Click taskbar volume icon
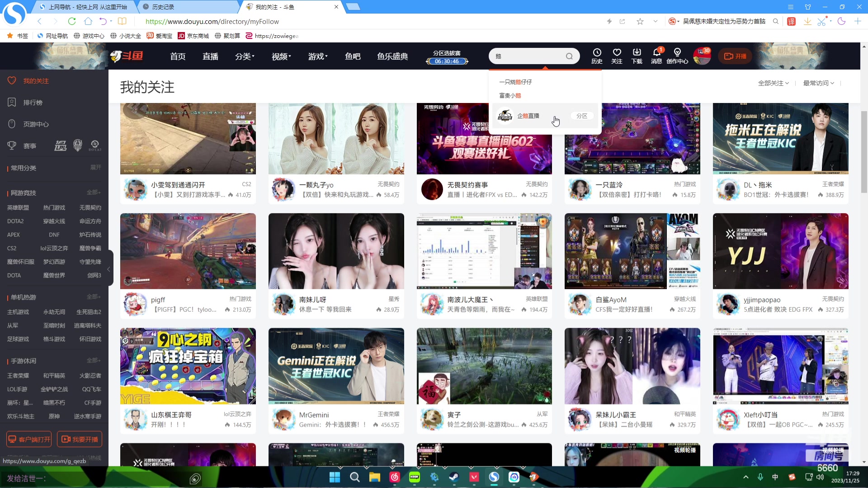Image resolution: width=868 pixels, height=488 pixels. pyautogui.click(x=821, y=477)
